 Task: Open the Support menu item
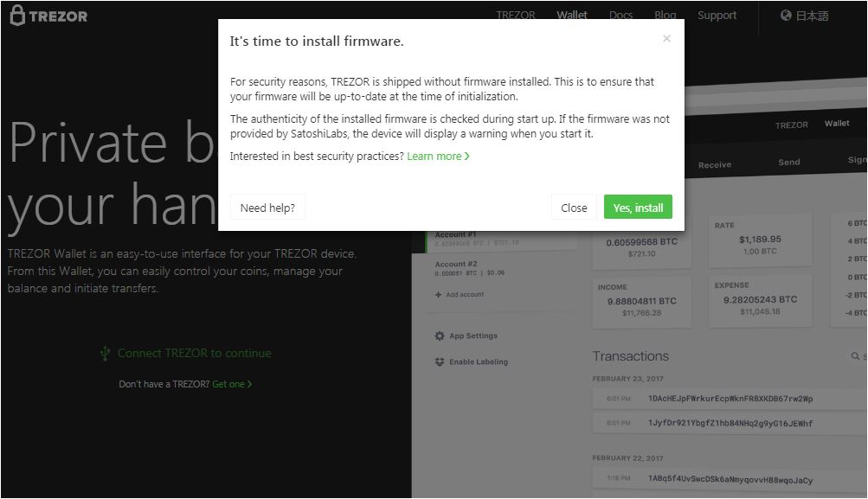717,16
